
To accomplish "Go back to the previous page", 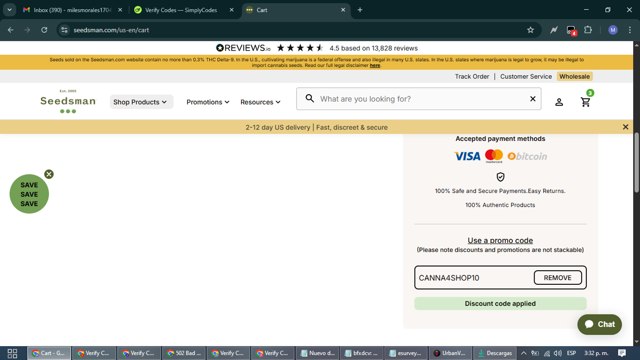I will (11, 30).
